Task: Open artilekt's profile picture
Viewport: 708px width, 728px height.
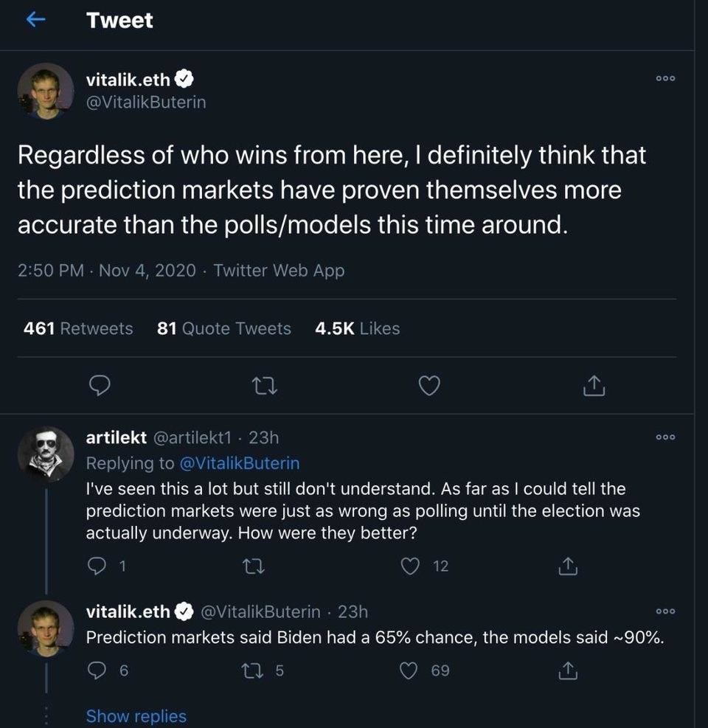Action: 46,454
